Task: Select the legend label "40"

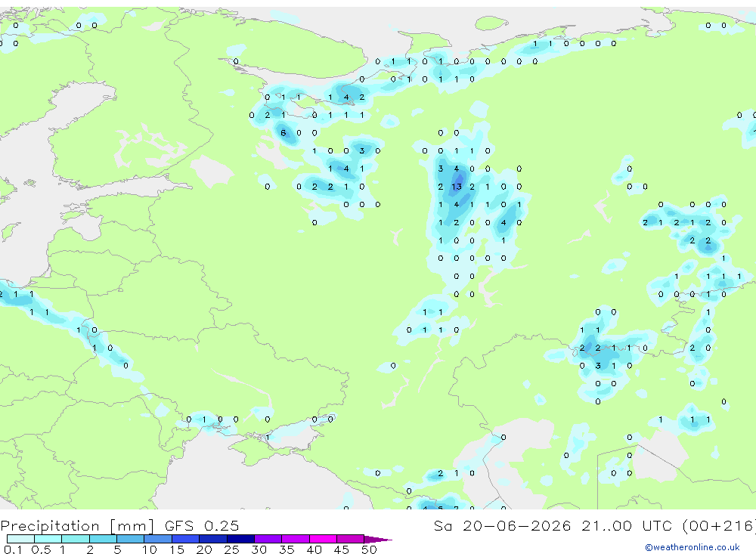Action: pyautogui.click(x=314, y=549)
